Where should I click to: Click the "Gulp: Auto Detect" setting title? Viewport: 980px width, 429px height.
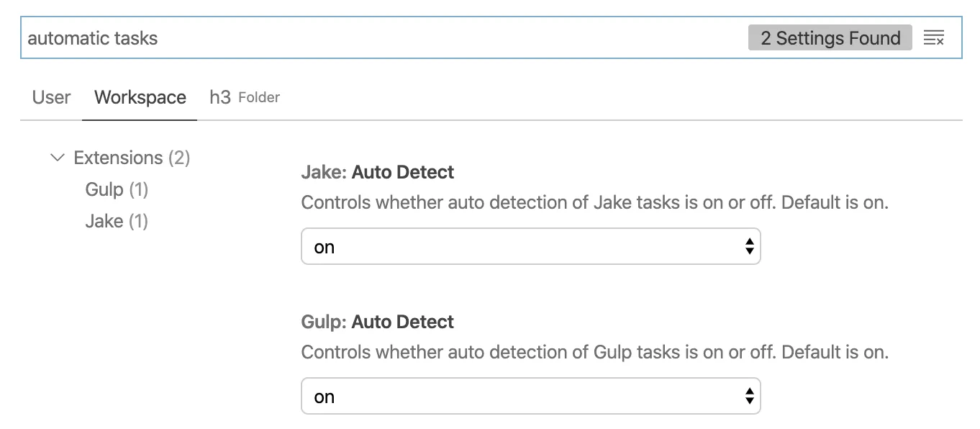[x=378, y=322]
